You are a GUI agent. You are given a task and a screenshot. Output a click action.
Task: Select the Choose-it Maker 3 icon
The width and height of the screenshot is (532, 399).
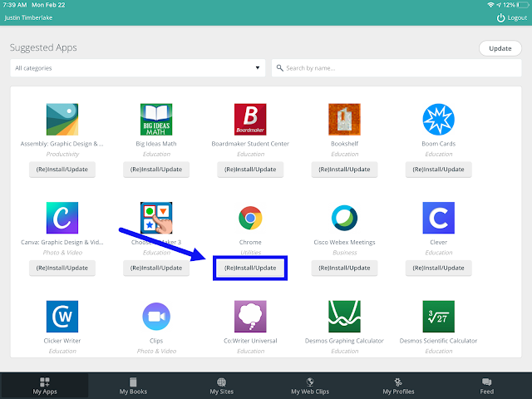click(156, 218)
